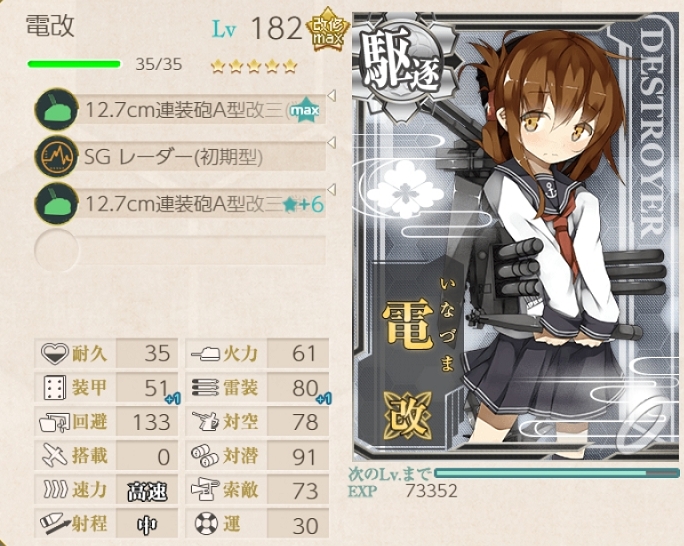Click the EXP progress bar to next level
This screenshot has width=684, height=546.
coord(557,473)
